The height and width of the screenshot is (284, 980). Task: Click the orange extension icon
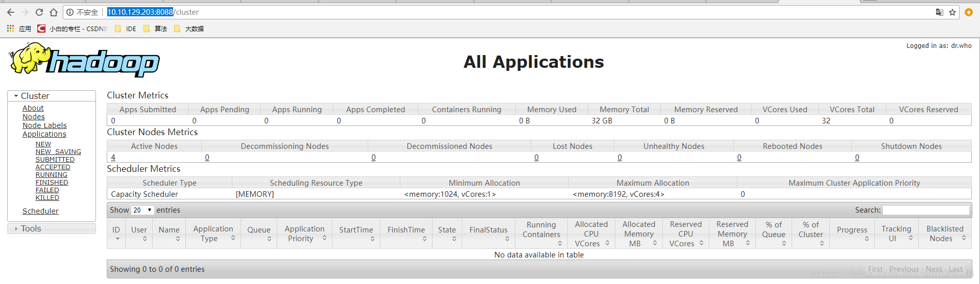click(969, 12)
